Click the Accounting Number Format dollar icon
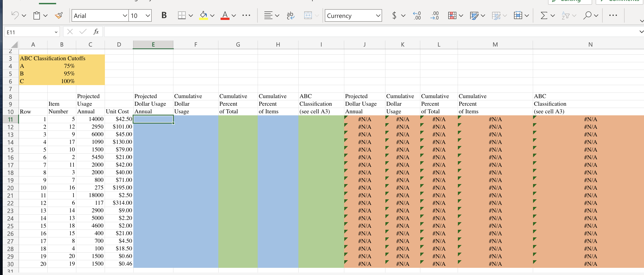The height and width of the screenshot is (275, 644). [x=395, y=15]
